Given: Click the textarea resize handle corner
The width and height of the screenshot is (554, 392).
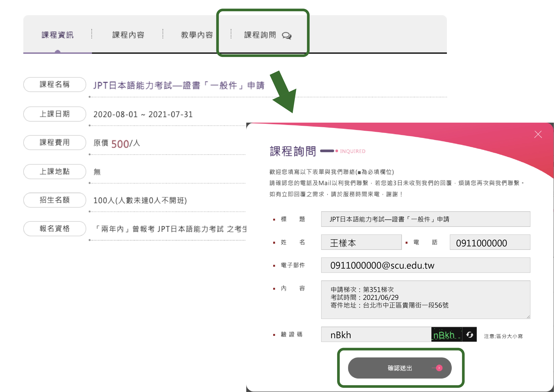Looking at the screenshot, I should tap(528, 317).
